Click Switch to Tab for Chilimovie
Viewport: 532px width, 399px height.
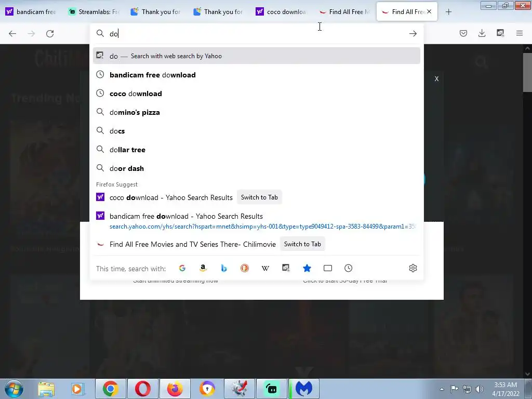[302, 244]
